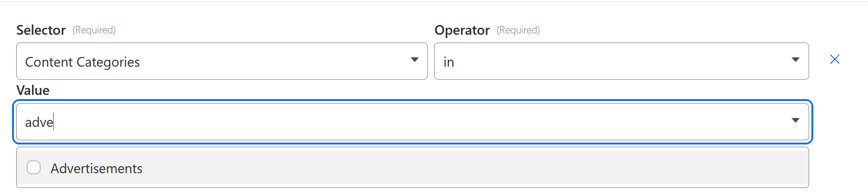The width and height of the screenshot is (868, 194).
Task: Click the Selector dropdown caret arrow
Action: pyautogui.click(x=415, y=60)
